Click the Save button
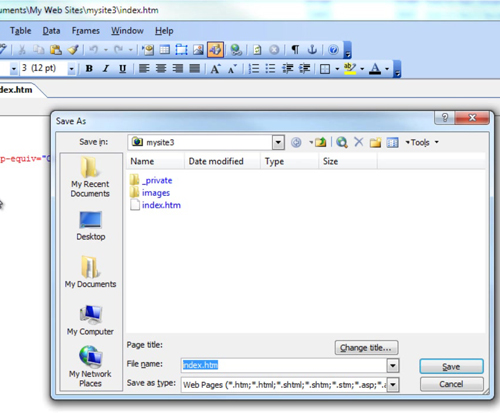The height and width of the screenshot is (413, 500). pyautogui.click(x=451, y=366)
